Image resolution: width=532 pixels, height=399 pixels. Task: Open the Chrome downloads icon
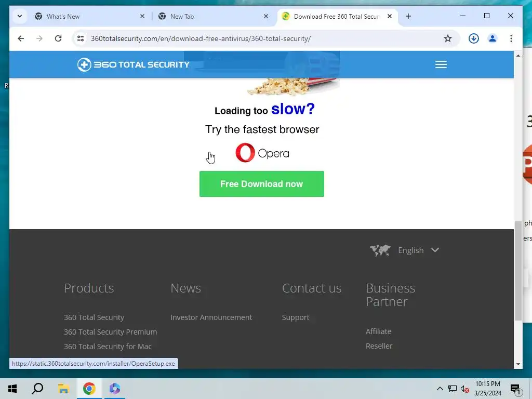pos(474,38)
